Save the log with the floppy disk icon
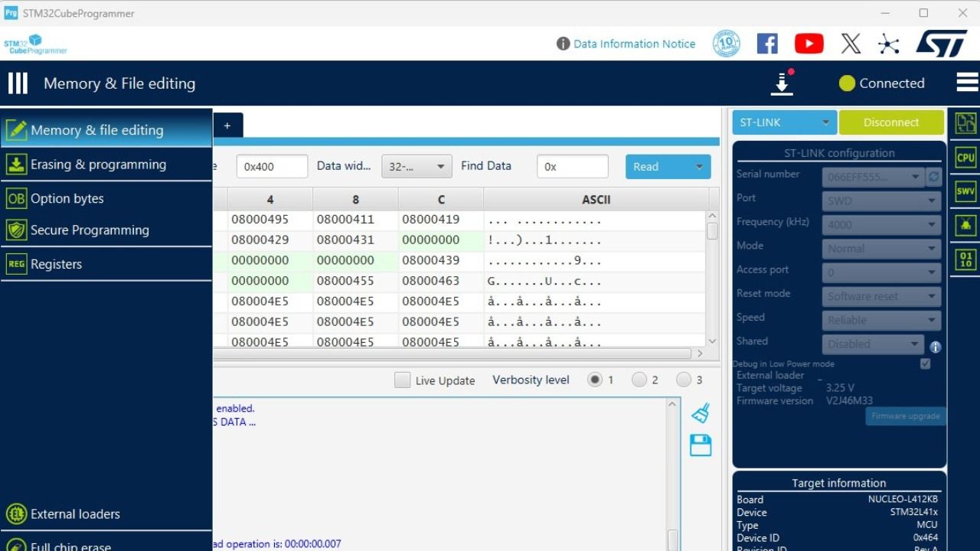980x551 pixels. click(701, 445)
